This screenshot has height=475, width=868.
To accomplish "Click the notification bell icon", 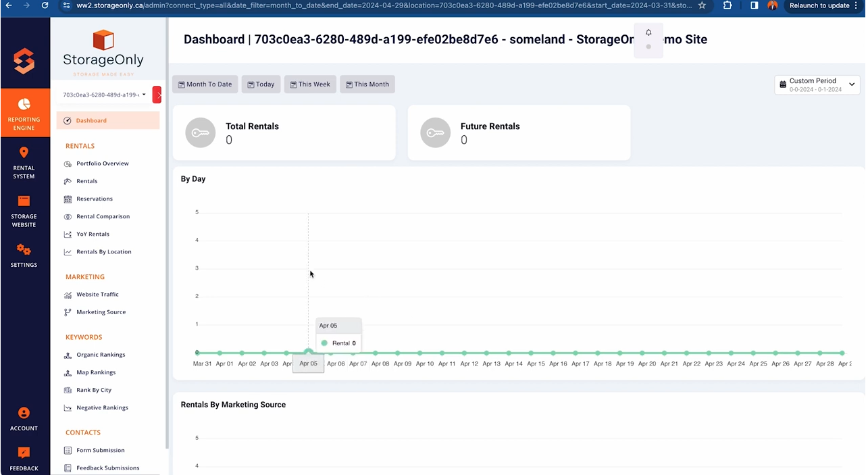I will [648, 32].
